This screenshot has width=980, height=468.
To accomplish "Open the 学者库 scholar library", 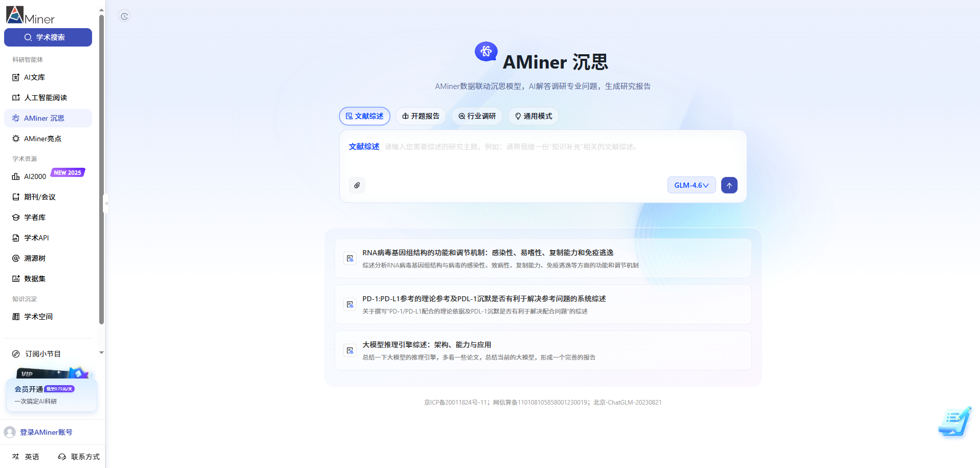I will pyautogui.click(x=35, y=217).
